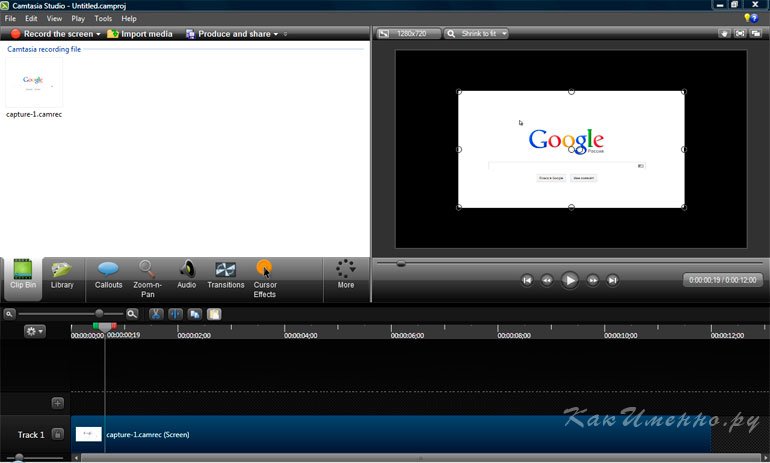Click Produce and share

tap(228, 34)
